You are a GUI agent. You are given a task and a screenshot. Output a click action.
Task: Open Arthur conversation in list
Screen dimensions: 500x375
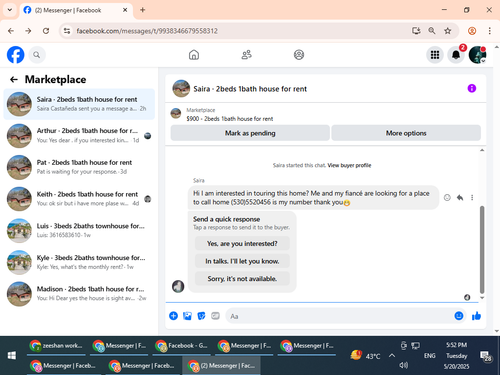[79, 136]
